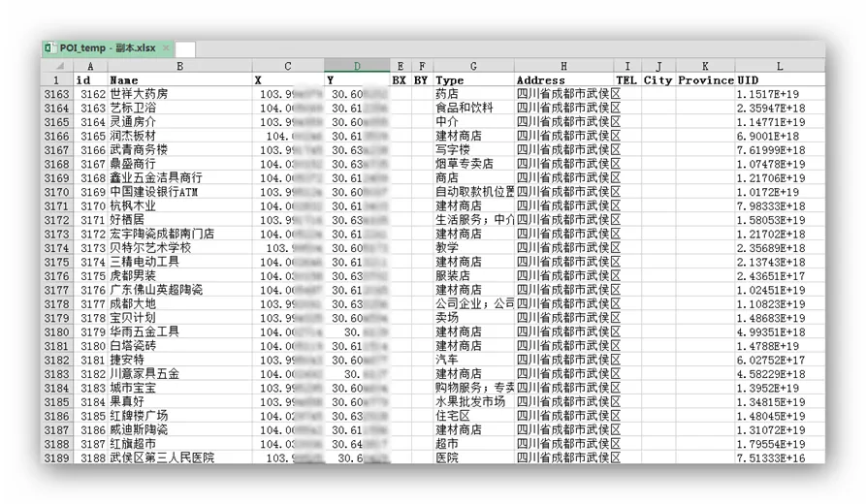
Task: Select row header 3180
Action: tap(57, 331)
